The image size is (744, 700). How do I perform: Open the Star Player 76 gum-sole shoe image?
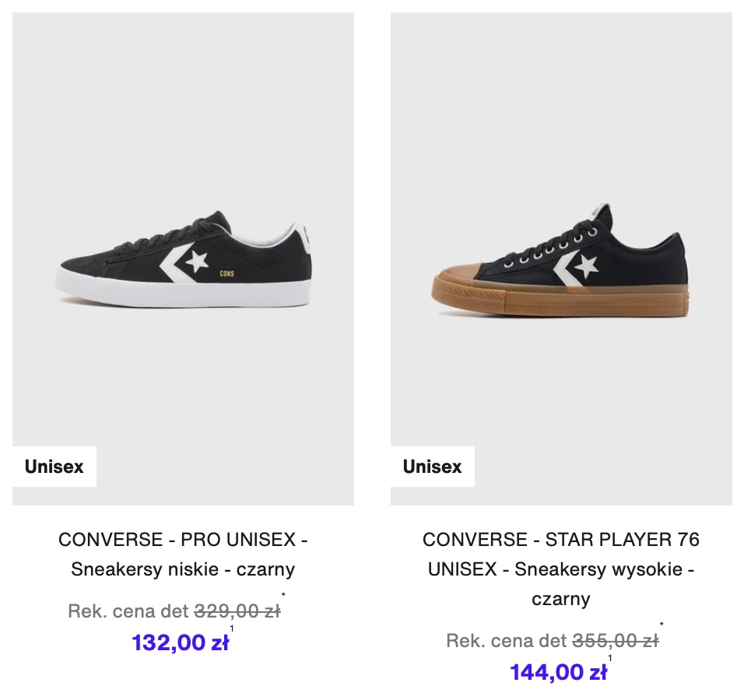pyautogui.click(x=561, y=259)
